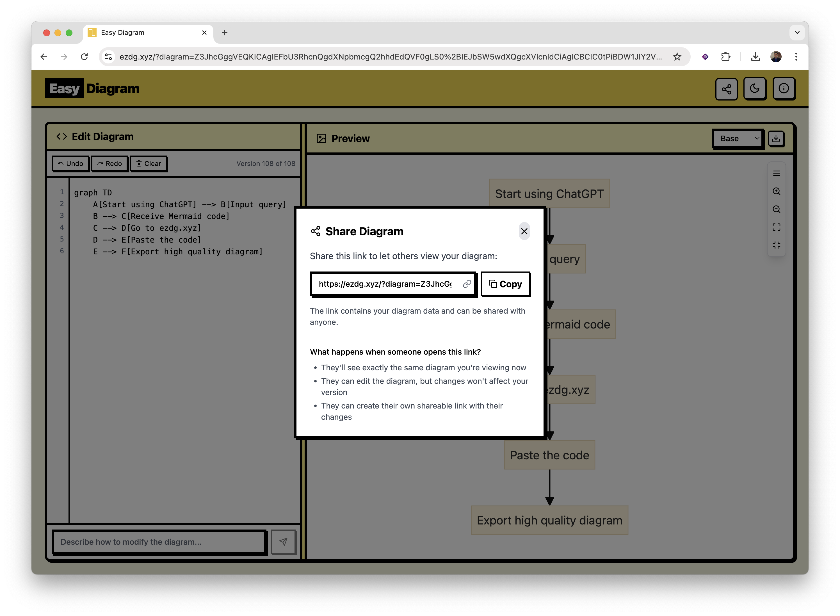Select the Easy Diagram browser tab
Screen dimensions: 840x616
click(x=123, y=33)
